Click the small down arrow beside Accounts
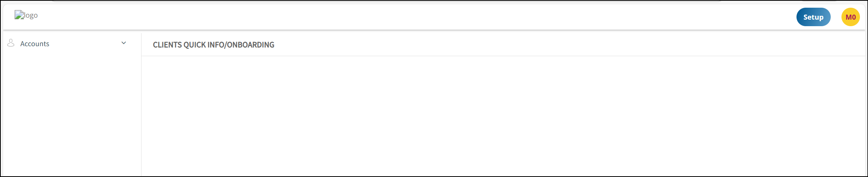Image resolution: width=868 pixels, height=177 pixels. (x=124, y=43)
